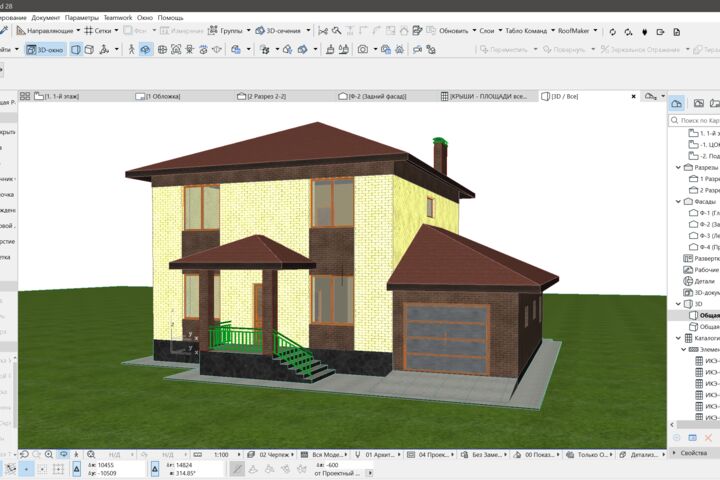This screenshot has height=480, width=720.
Task: Collapse the Каталоги tree group
Action: 678,338
